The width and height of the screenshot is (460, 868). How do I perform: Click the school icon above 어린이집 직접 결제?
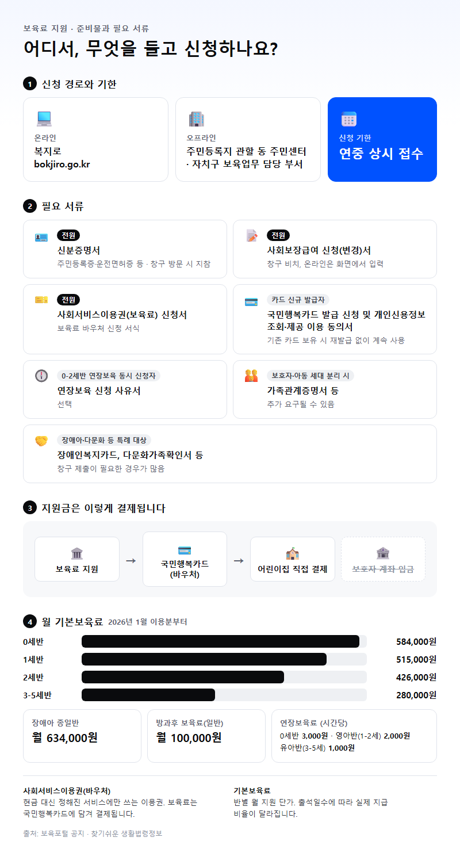(x=293, y=553)
